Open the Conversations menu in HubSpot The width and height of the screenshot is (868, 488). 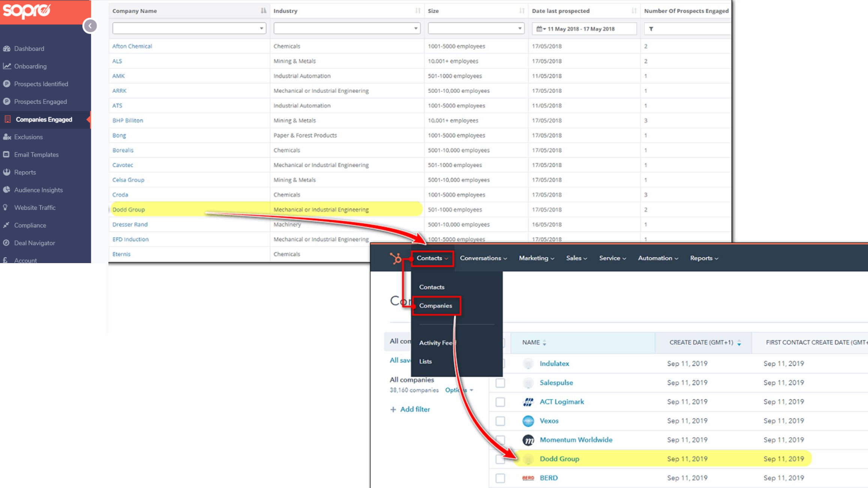[483, 258]
